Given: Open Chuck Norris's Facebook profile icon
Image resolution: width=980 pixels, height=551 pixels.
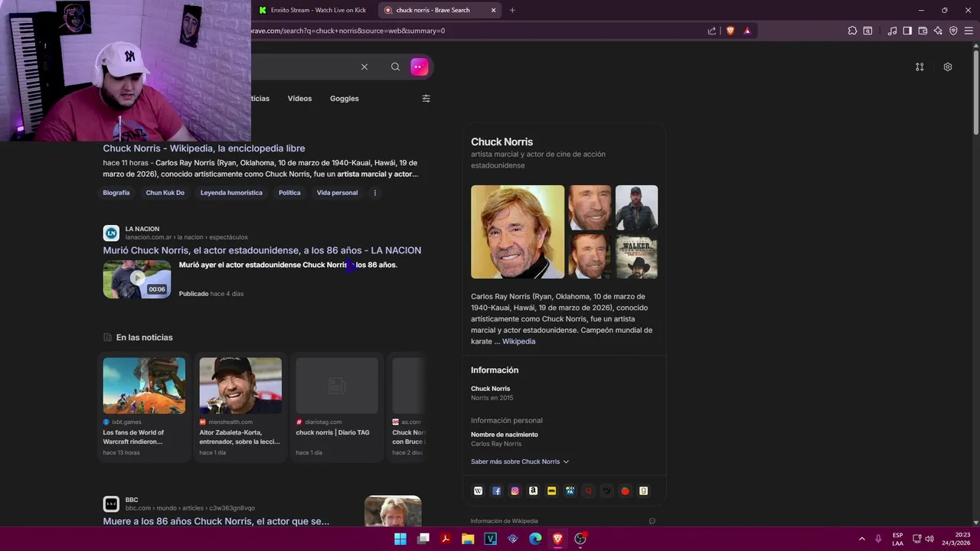Looking at the screenshot, I should coord(497,491).
